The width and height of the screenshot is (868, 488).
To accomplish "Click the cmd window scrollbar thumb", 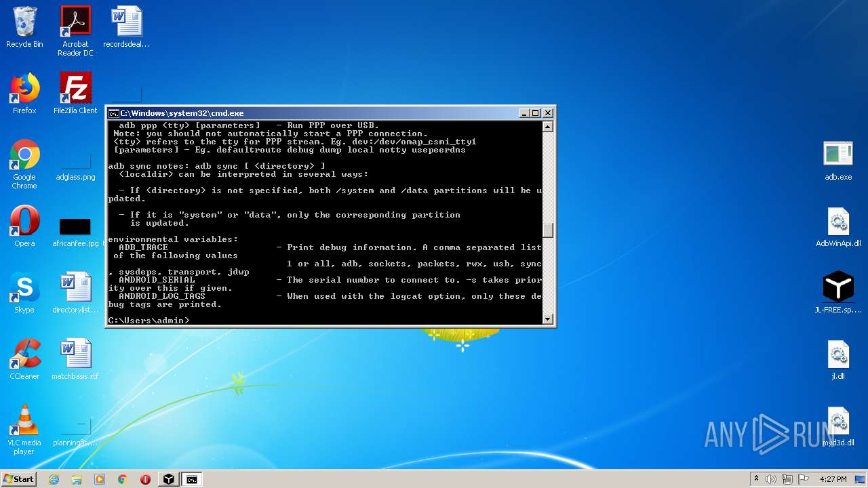I will pyautogui.click(x=548, y=230).
